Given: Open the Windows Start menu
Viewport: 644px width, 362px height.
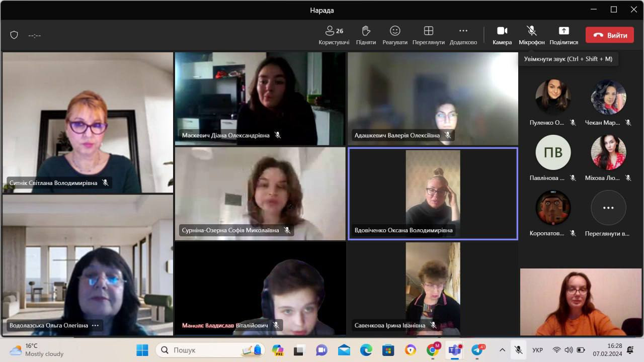Looking at the screenshot, I should coord(142,350).
